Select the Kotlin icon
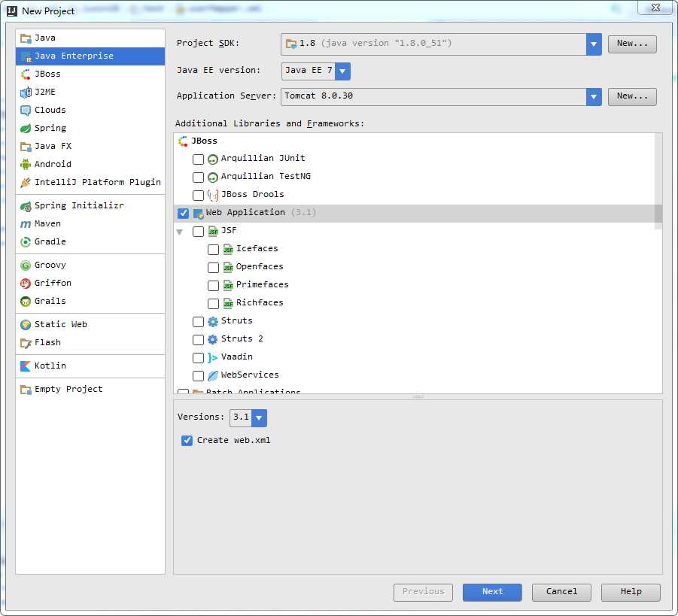This screenshot has width=678, height=616. pyautogui.click(x=26, y=366)
